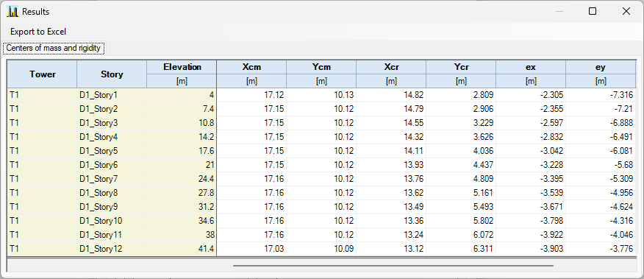Screen dimensions: 644x279
Task: Click elevation value 41.4
Action: (182, 249)
